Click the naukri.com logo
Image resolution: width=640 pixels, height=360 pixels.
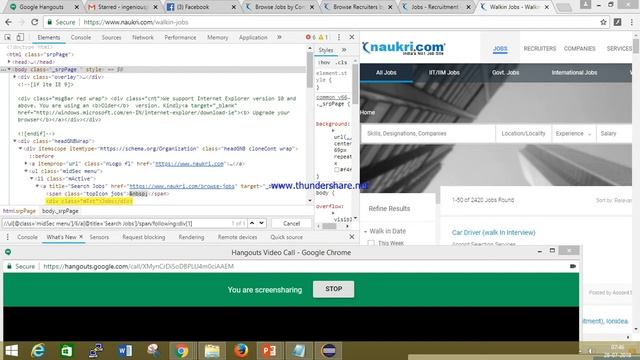(x=404, y=48)
